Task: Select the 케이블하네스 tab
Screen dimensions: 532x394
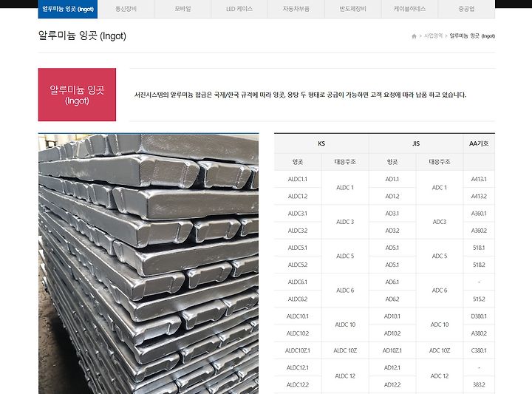Action: point(409,9)
